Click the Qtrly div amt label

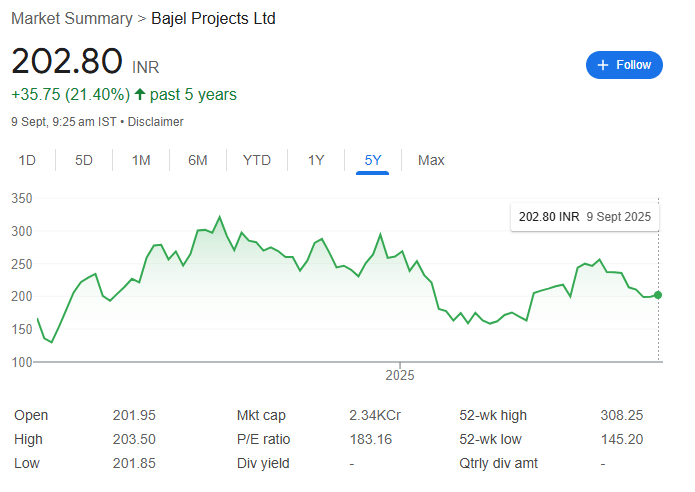click(498, 463)
